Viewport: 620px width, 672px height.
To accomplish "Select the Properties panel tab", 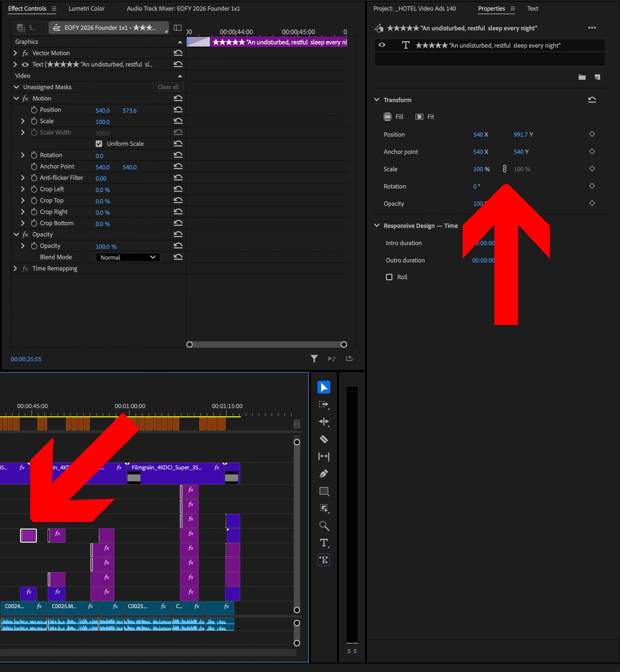I will click(x=491, y=9).
